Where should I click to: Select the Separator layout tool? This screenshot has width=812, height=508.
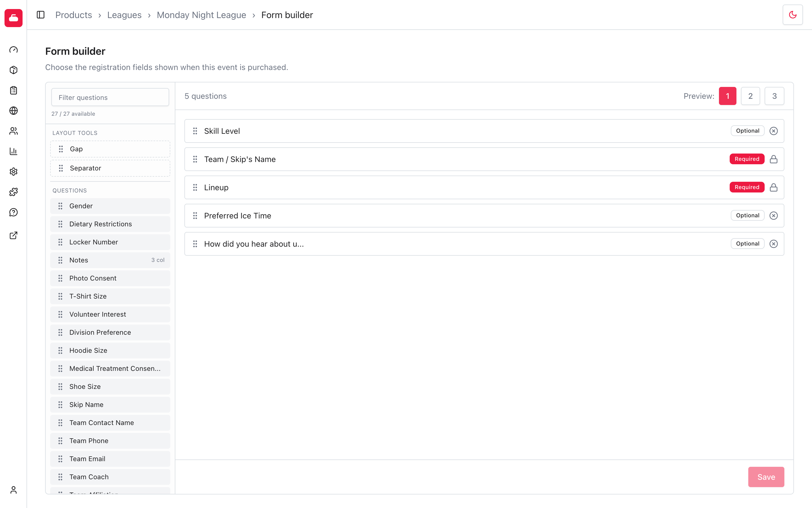point(110,168)
